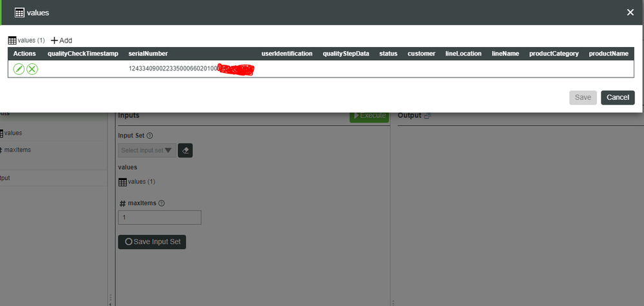This screenshot has height=306, width=644.
Task: Click the hash icon beside maxItems label
Action: [122, 203]
